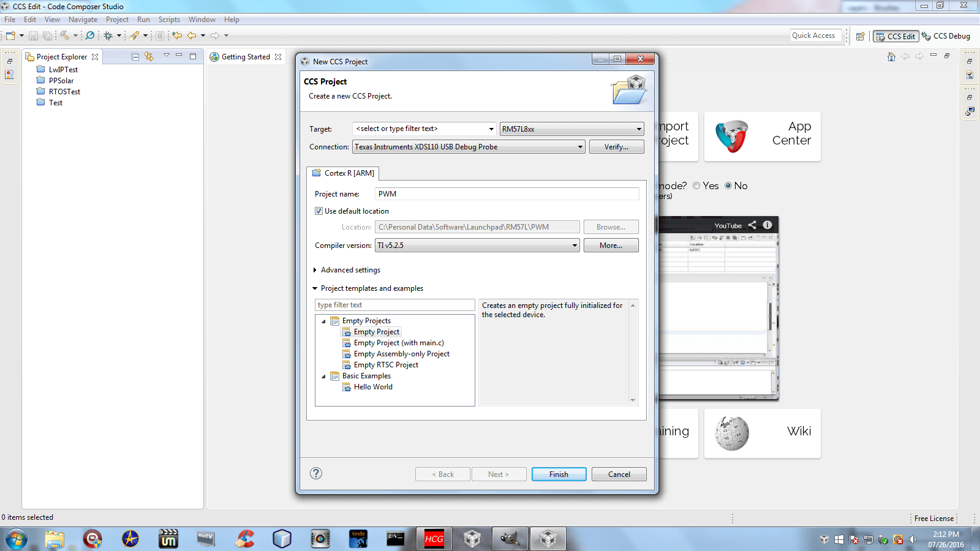This screenshot has width=980, height=551.
Task: Open the Scripts menu
Action: (x=169, y=20)
